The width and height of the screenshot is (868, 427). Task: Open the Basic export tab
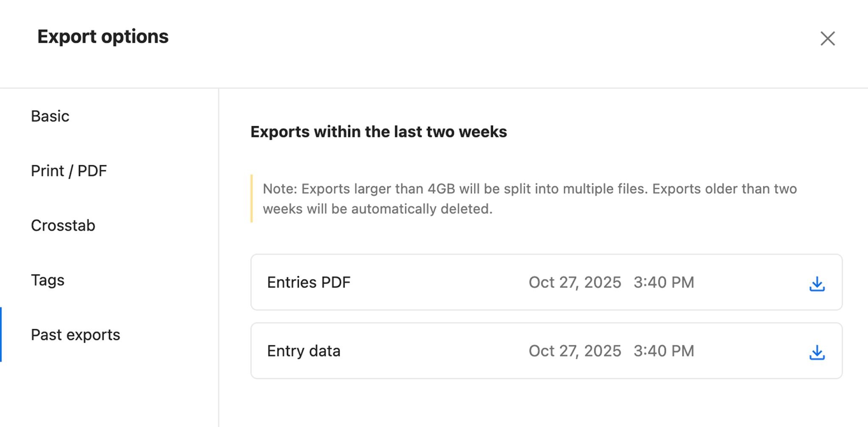click(50, 116)
